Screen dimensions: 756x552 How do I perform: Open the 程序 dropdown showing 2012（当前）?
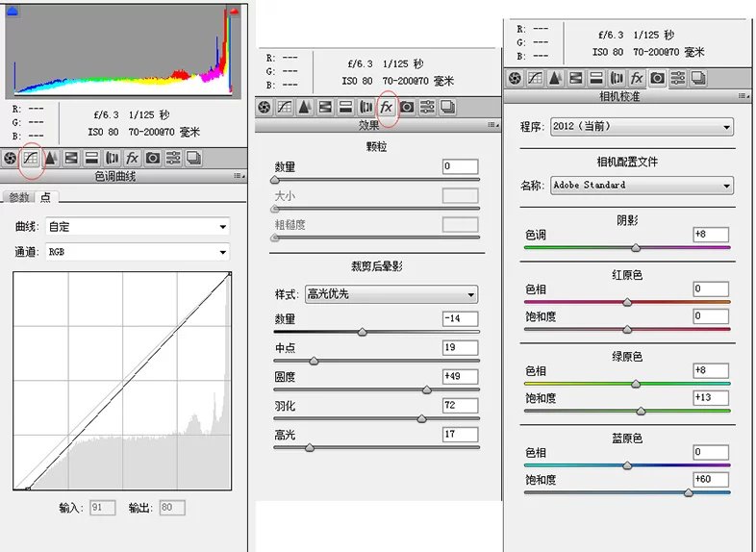[642, 127]
